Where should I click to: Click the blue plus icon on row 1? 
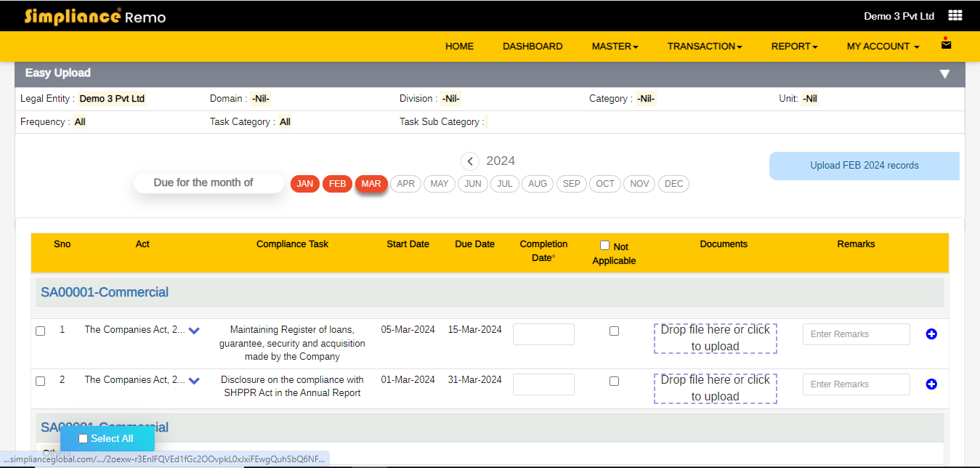931,334
